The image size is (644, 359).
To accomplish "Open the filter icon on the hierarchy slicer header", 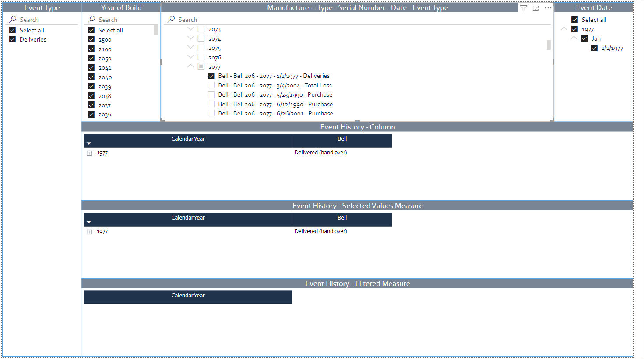I will (x=524, y=8).
